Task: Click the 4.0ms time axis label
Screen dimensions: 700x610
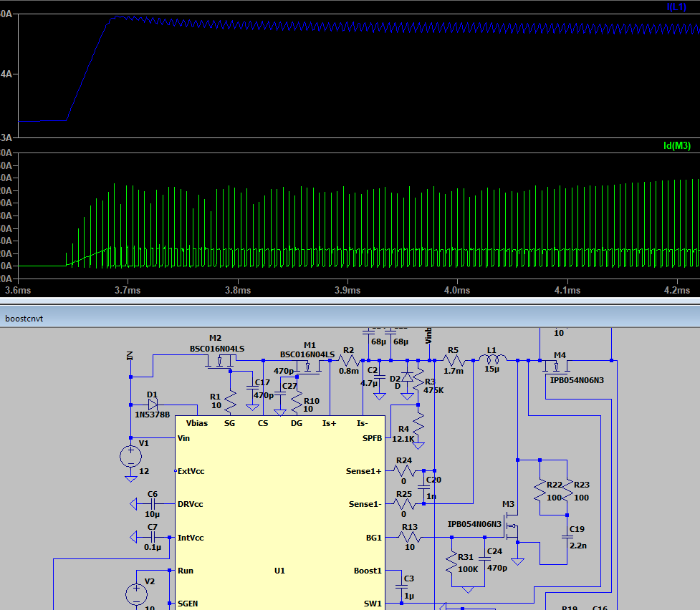Action: click(457, 290)
